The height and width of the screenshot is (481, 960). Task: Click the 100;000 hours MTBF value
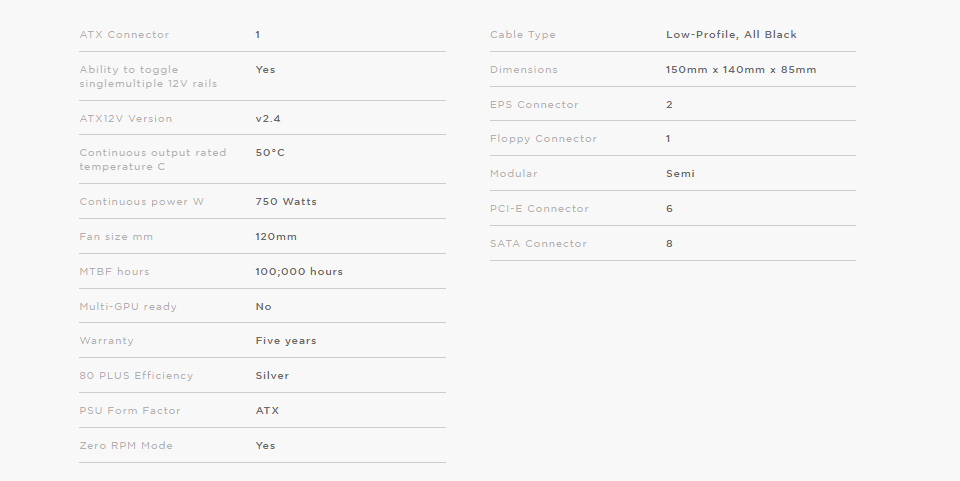coord(299,272)
